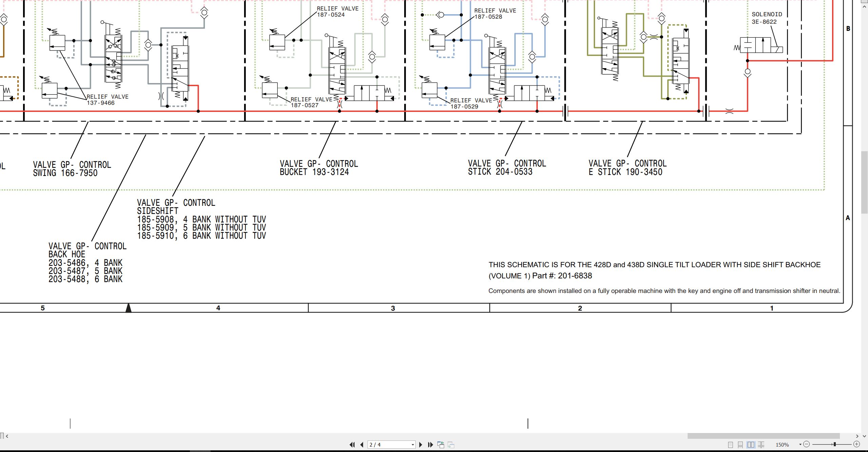This screenshot has width=868, height=452.
Task: Click the horizontal scrollbar left arrow
Action: click(7, 436)
